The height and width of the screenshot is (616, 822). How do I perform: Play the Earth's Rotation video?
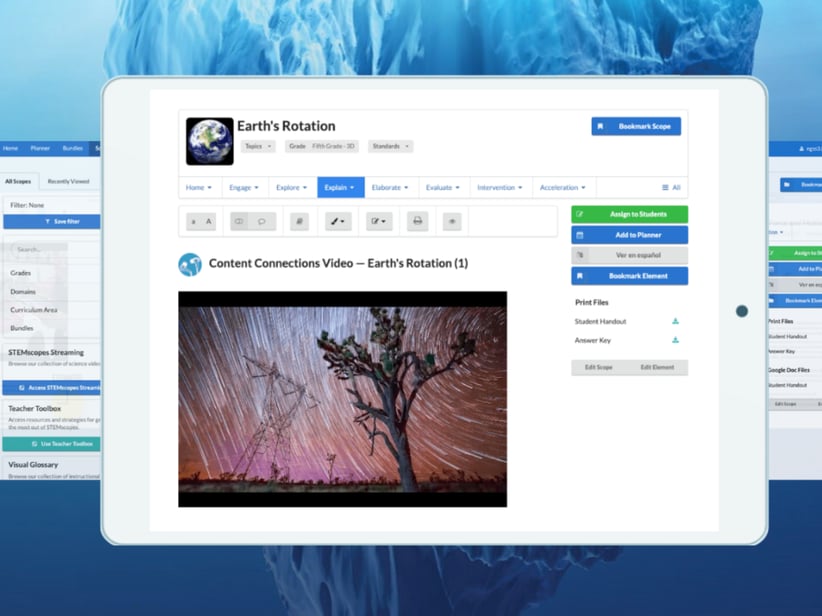pyautogui.click(x=342, y=399)
